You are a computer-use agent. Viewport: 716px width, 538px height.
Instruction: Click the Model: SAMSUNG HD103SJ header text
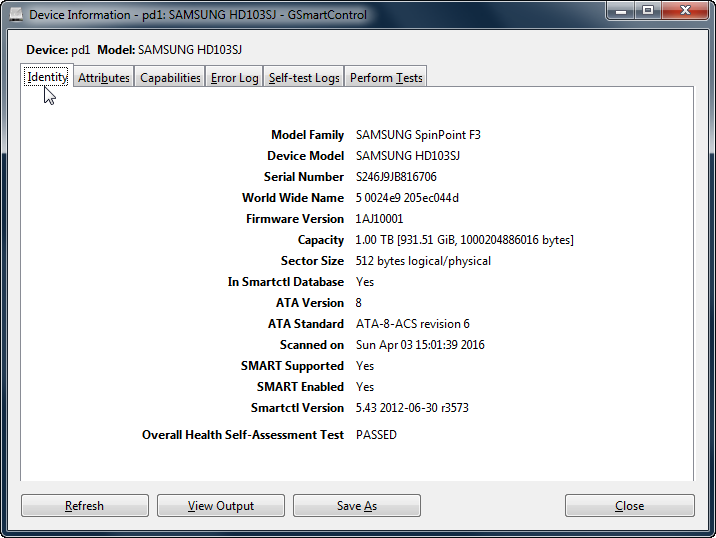tap(169, 50)
